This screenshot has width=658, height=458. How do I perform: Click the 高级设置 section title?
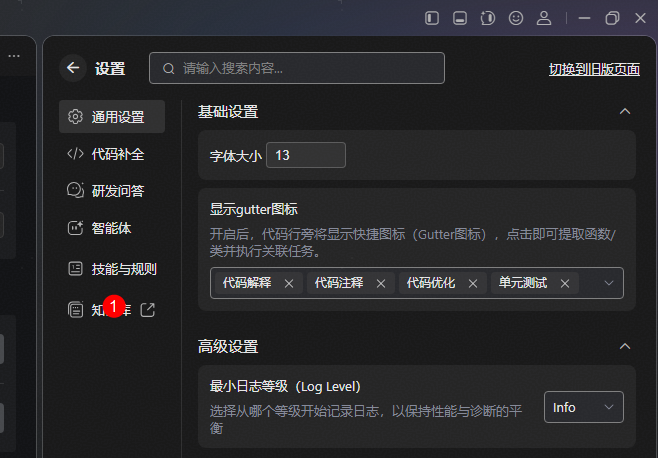(228, 347)
